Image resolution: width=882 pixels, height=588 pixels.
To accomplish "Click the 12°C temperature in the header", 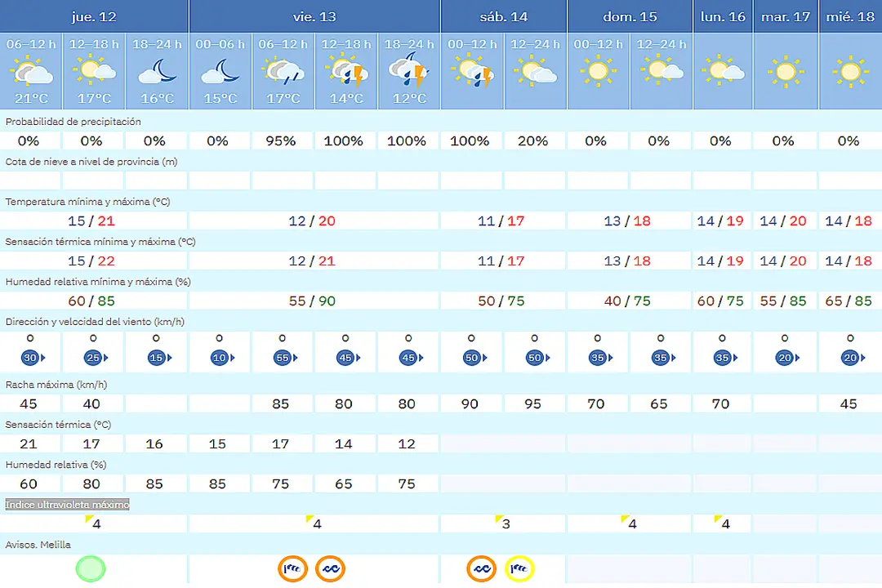I will (409, 99).
